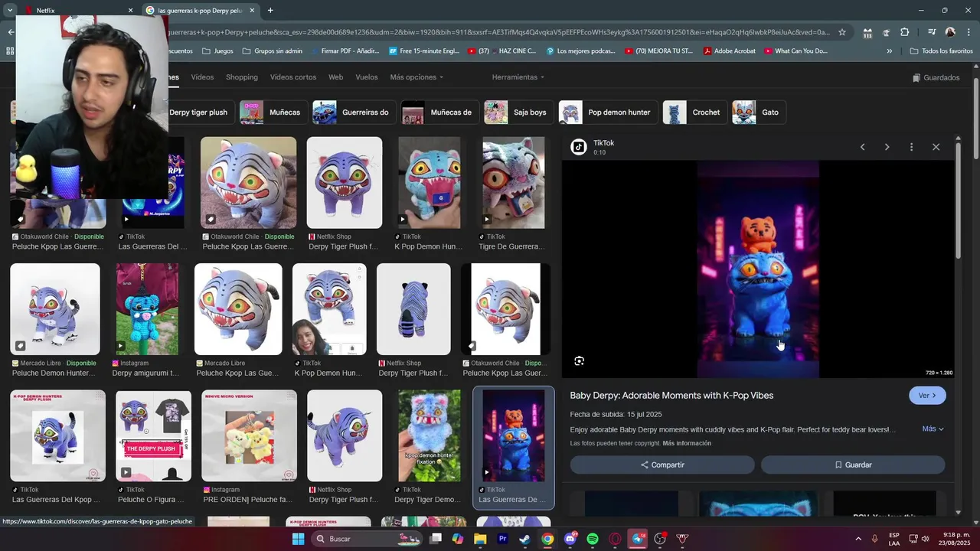980x551 pixels.
Task: Select the Pop demon hunter filter chip
Action: [608, 112]
